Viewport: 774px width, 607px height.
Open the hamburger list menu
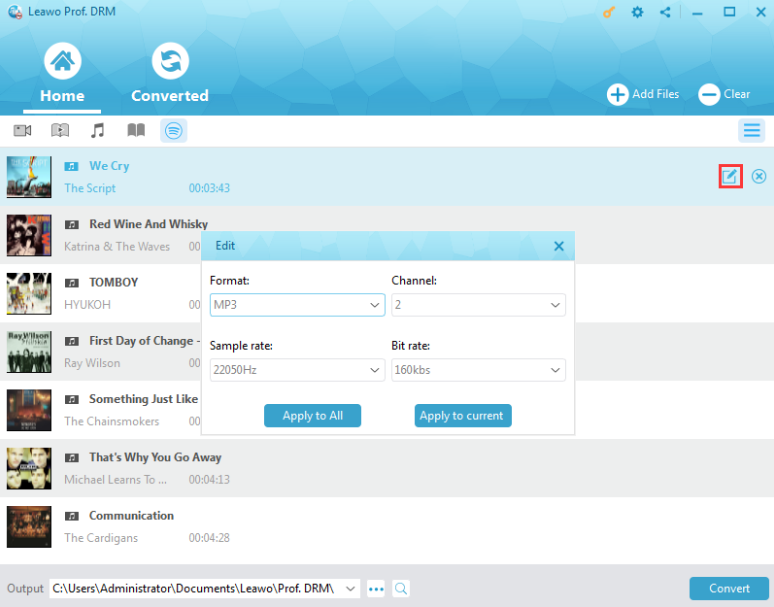pyautogui.click(x=751, y=130)
